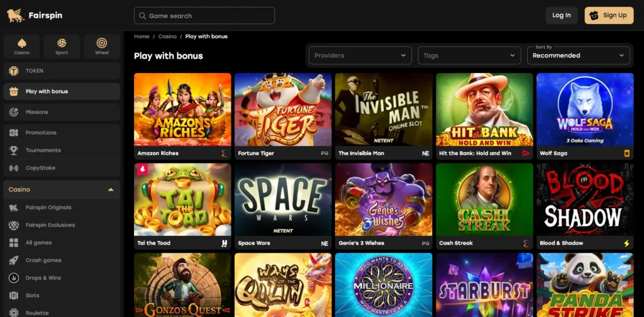Click the Game search field
The width and height of the screenshot is (644, 317).
click(204, 16)
